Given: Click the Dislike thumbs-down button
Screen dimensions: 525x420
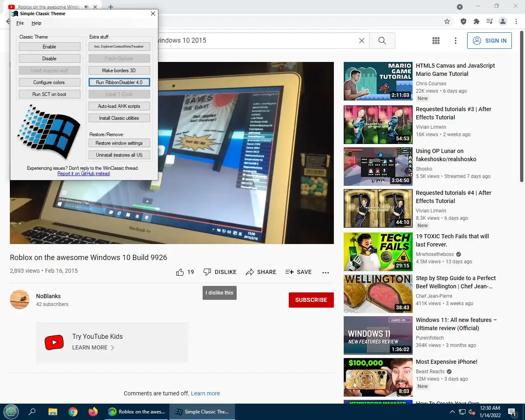Looking at the screenshot, I should pos(220,272).
